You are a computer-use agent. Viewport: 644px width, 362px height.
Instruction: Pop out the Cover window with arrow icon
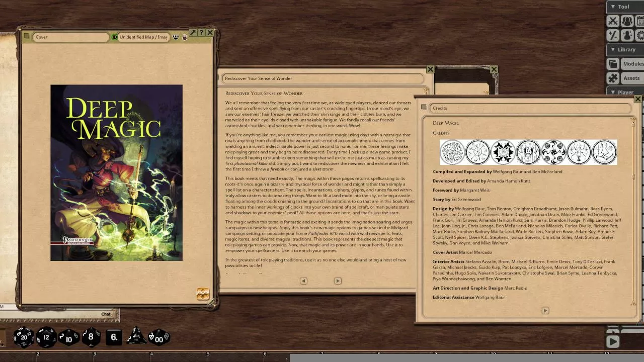tap(193, 33)
